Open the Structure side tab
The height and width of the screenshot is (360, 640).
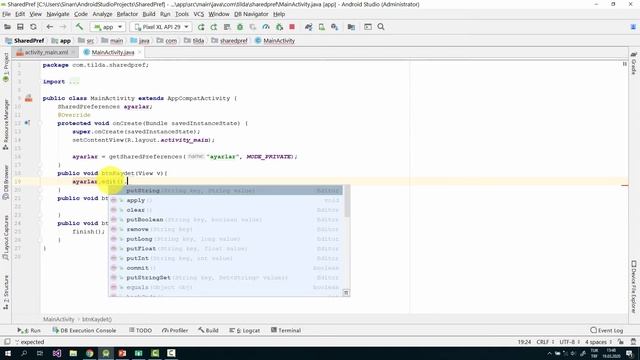[6, 292]
